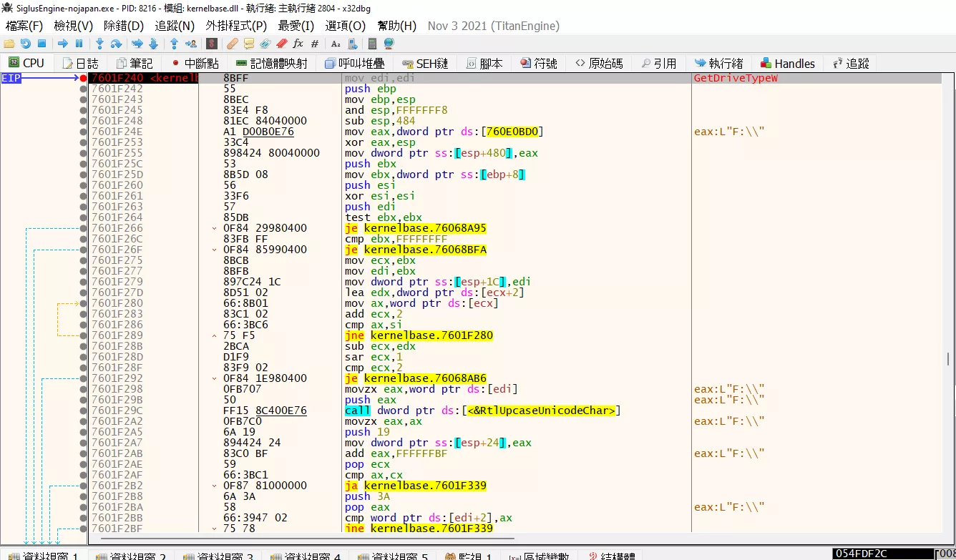Open the 除錯(D) menu
This screenshot has width=956, height=560.
(124, 26)
